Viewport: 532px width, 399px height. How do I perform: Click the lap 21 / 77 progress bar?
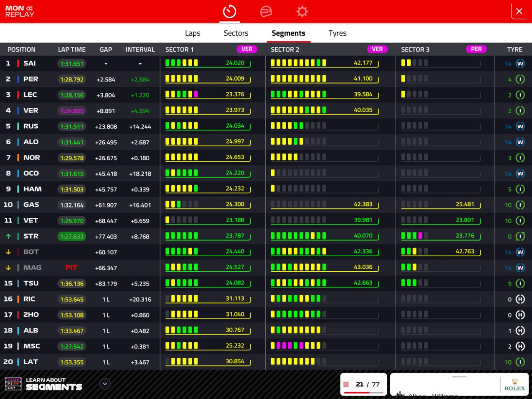[363, 393]
